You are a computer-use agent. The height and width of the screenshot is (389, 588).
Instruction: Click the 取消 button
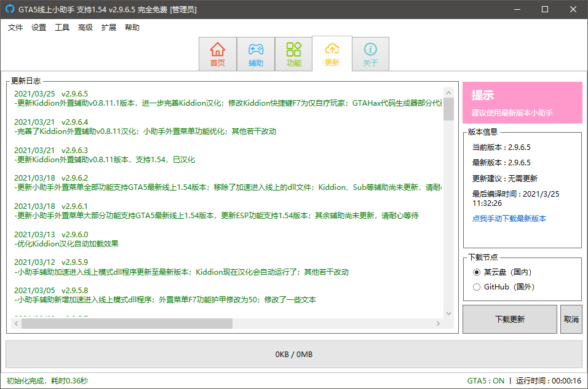[571, 320]
